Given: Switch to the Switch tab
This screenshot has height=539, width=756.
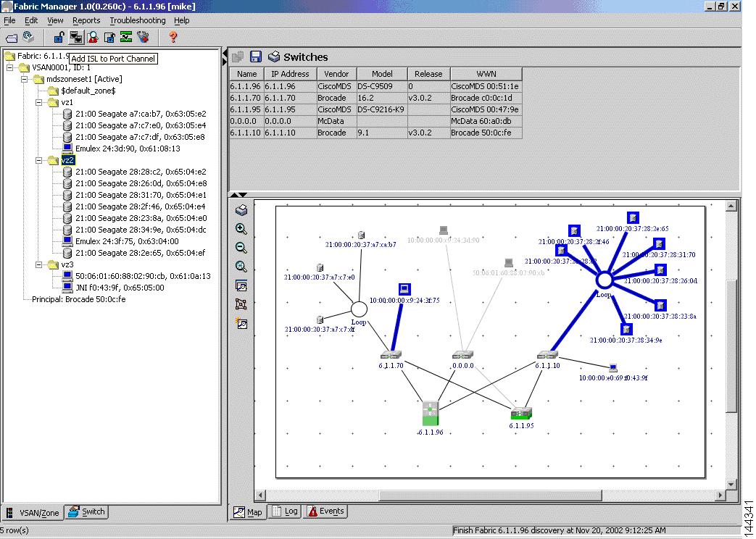Looking at the screenshot, I should [87, 512].
